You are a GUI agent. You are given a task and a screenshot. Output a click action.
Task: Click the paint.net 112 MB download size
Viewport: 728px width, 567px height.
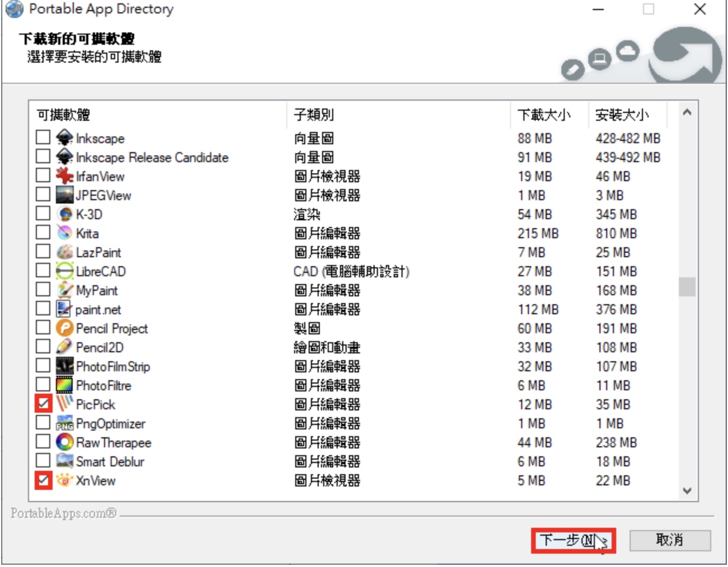click(538, 309)
